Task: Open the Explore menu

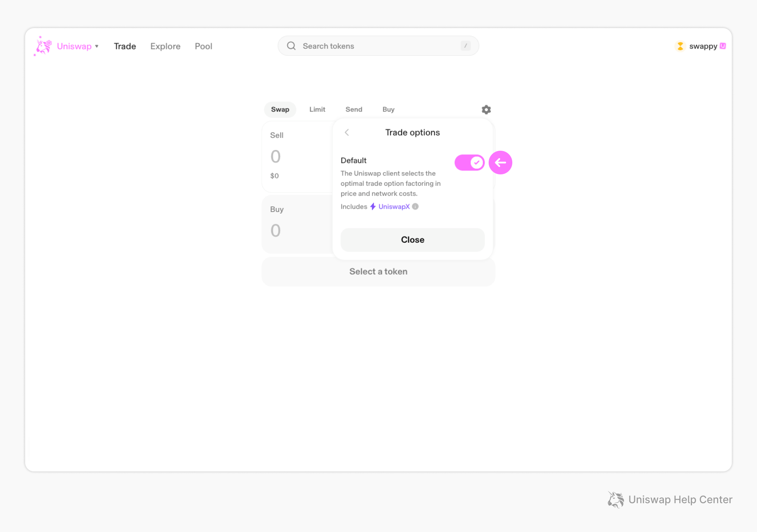Action: tap(165, 46)
